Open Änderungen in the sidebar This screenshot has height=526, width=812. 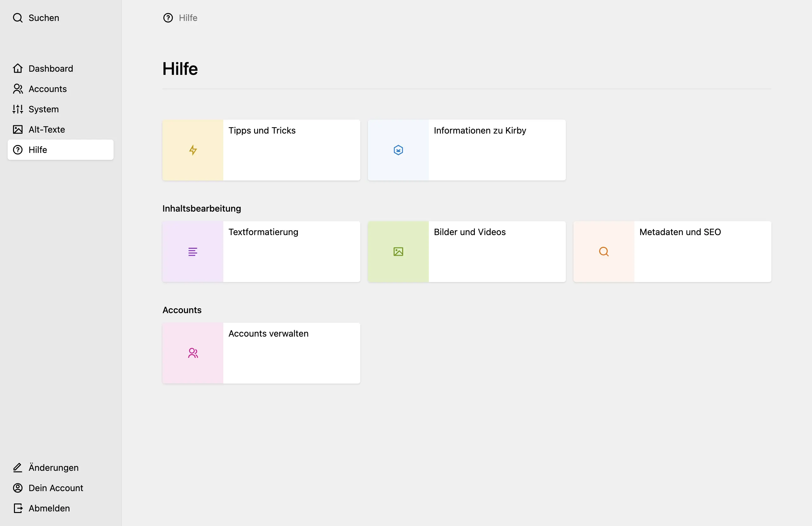[x=53, y=468]
